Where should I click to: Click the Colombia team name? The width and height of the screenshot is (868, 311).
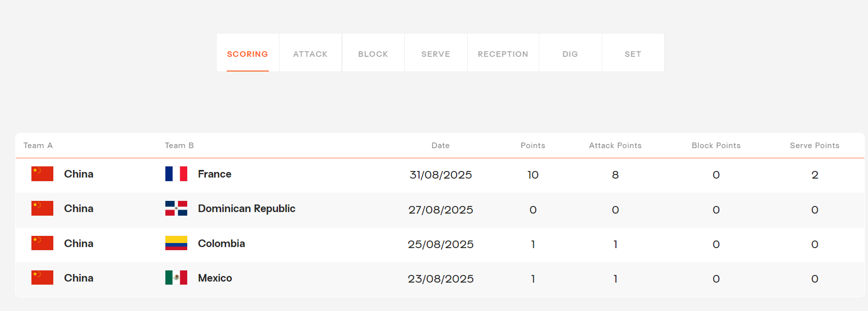click(221, 244)
